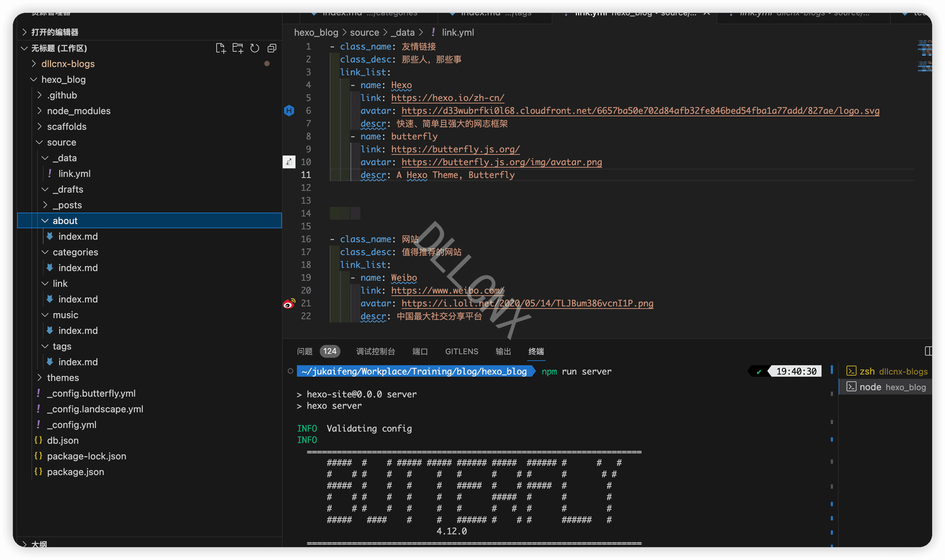Open _config.yml file

click(71, 424)
